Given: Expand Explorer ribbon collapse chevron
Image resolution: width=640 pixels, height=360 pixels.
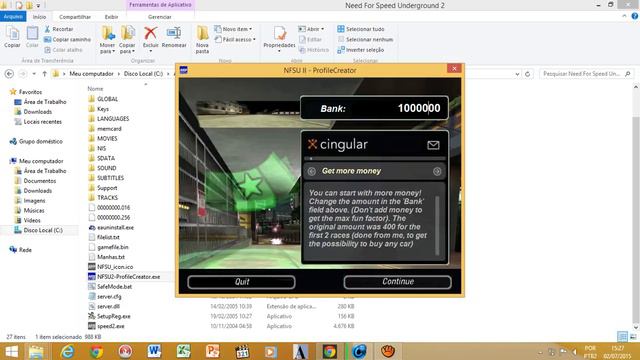Looking at the screenshot, I should click(624, 16).
